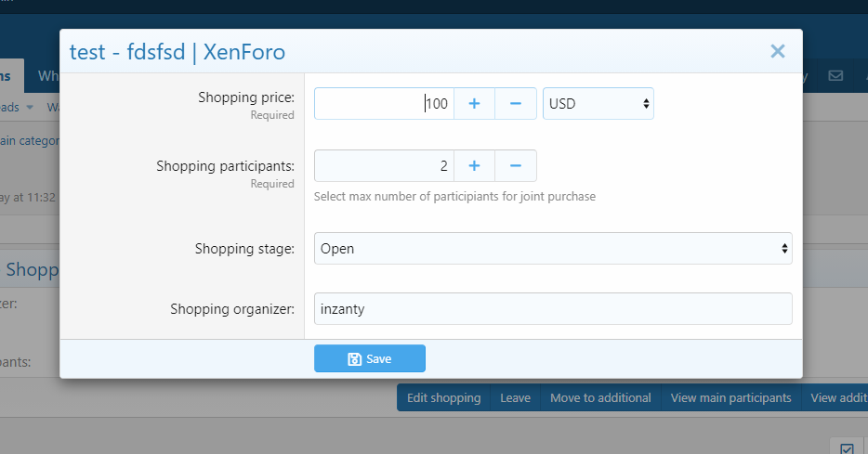Screen dimensions: 868x454
Task: Open View main participants
Action: coord(730,397)
